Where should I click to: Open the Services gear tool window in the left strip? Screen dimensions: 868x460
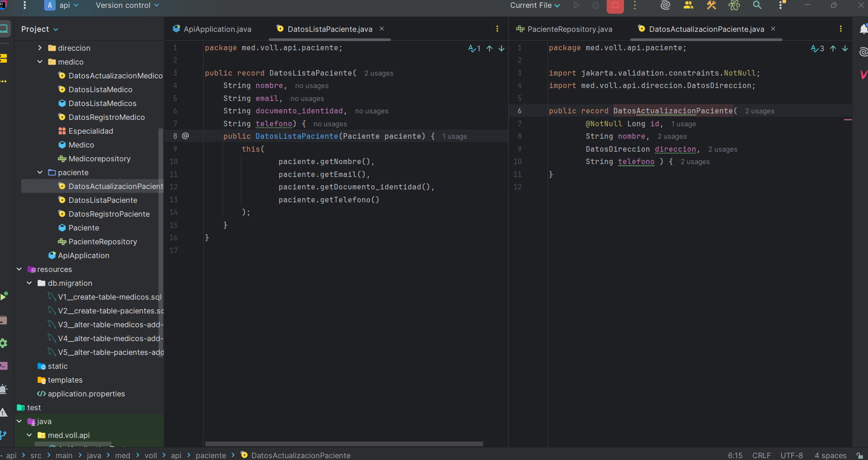3,343
